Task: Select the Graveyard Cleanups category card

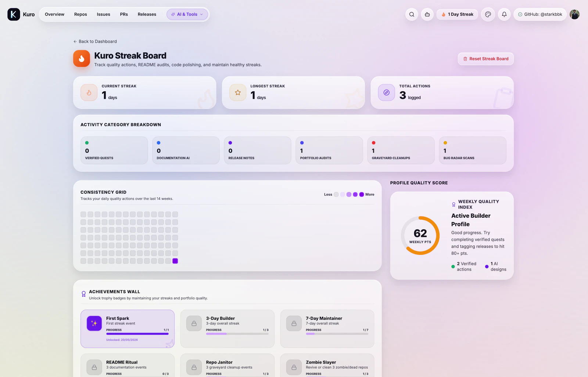Action: 401,151
